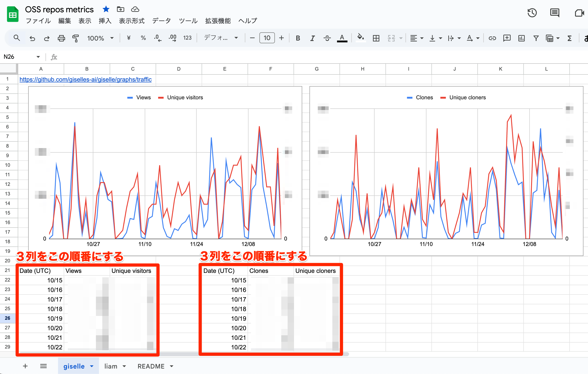Image resolution: width=588 pixels, height=374 pixels.
Task: Check the cloud save status icon
Action: (135, 9)
